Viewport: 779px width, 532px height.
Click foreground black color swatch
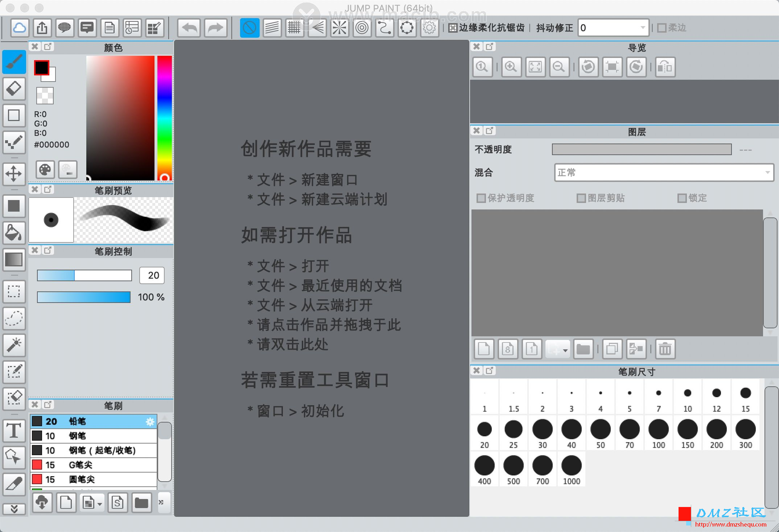click(x=41, y=67)
